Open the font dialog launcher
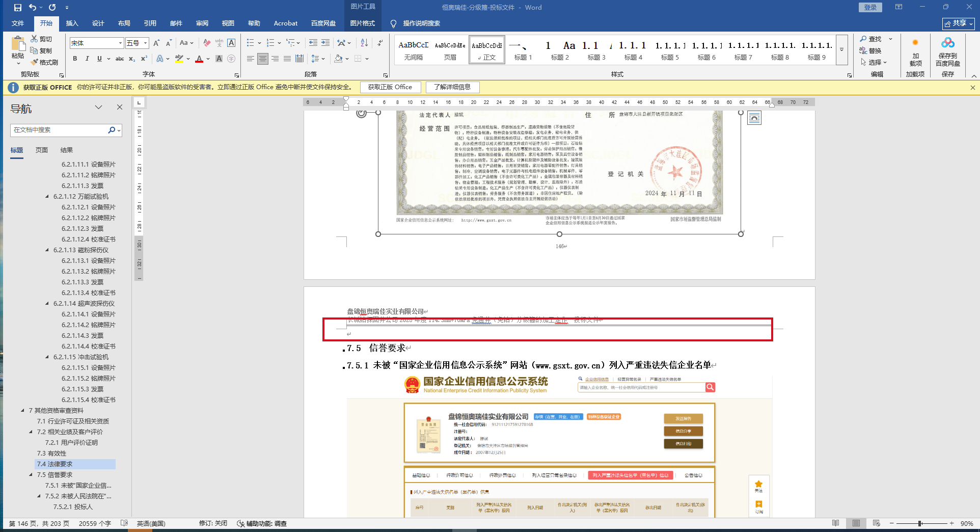This screenshot has width=980, height=532. pos(237,75)
